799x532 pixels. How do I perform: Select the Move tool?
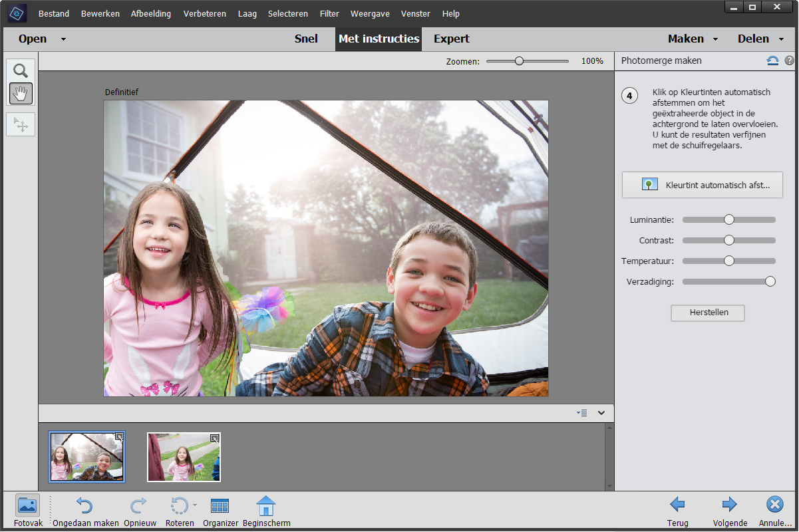point(21,124)
